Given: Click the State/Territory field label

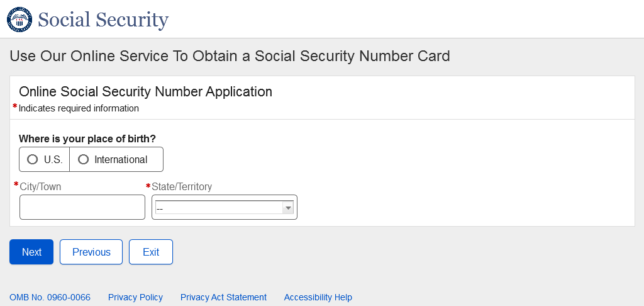Looking at the screenshot, I should tap(182, 186).
